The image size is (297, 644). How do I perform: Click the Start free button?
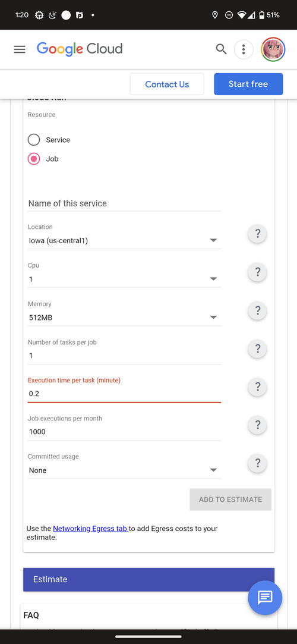pyautogui.click(x=248, y=84)
